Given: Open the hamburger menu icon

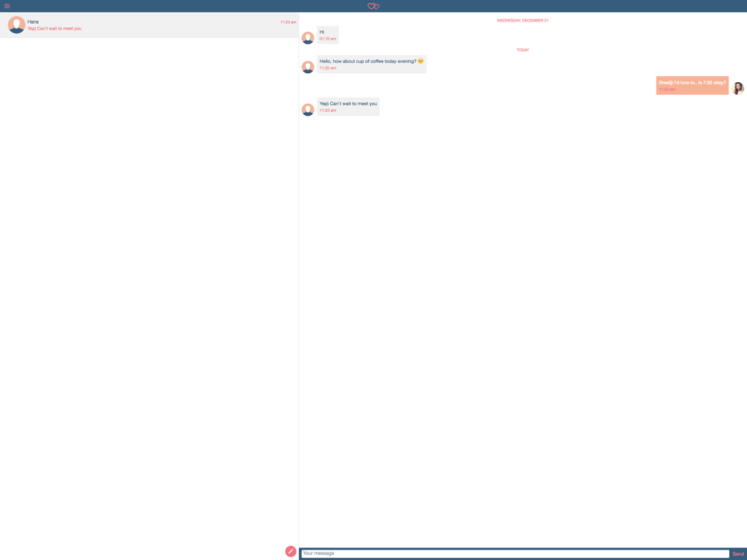Looking at the screenshot, I should point(7,6).
